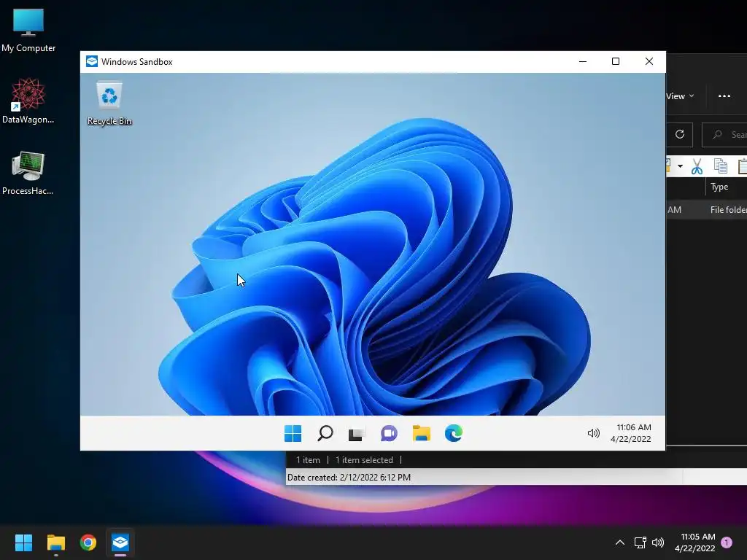747x560 pixels.
Task: Minimize the Windows Sandbox window
Action: click(x=583, y=61)
